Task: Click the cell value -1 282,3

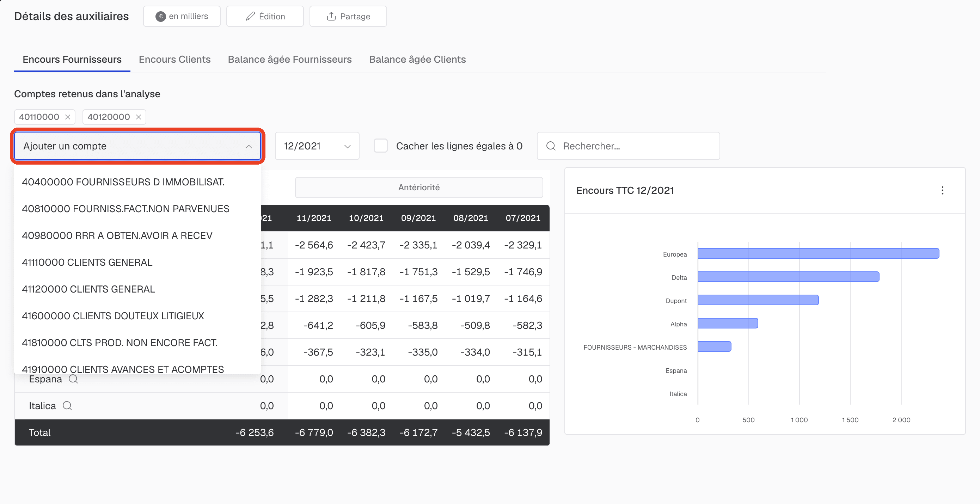Action: pos(314,299)
